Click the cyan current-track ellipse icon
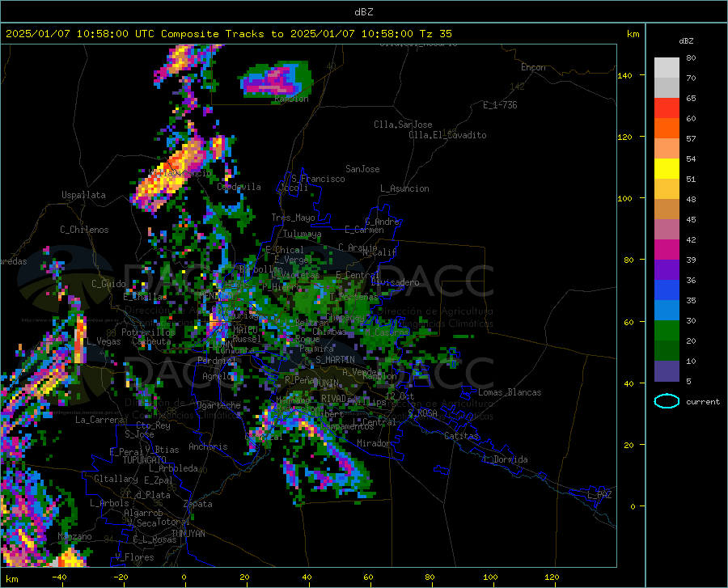Image resolution: width=728 pixels, height=588 pixels. (x=667, y=401)
